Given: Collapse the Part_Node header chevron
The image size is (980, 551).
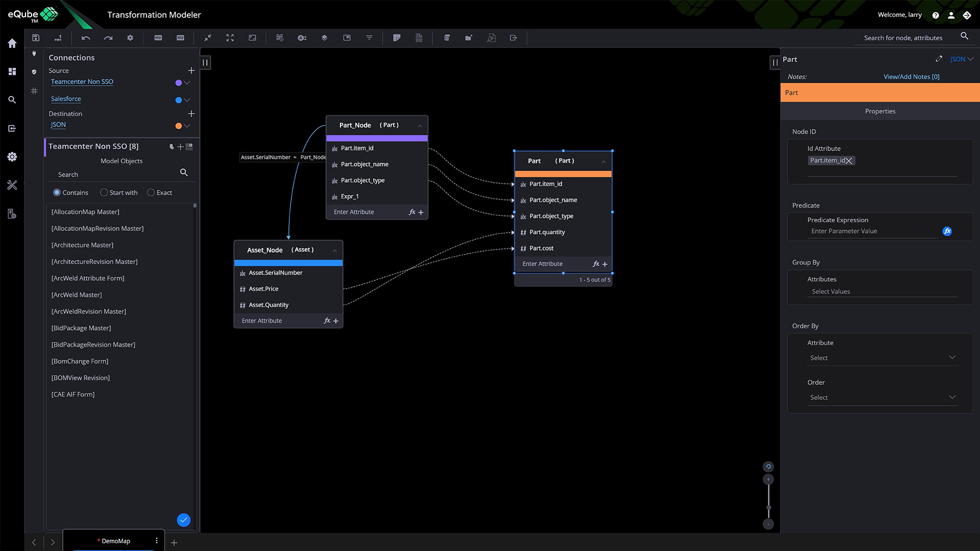Looking at the screenshot, I should (420, 126).
